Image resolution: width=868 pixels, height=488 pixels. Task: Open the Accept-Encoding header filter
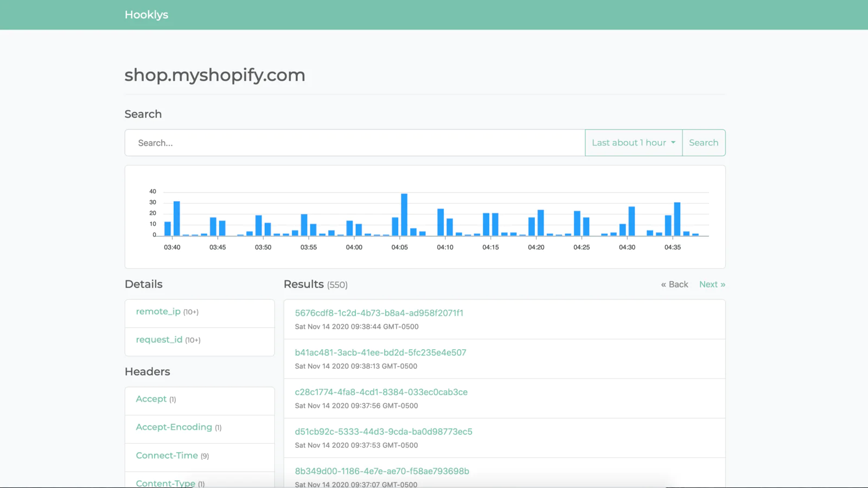point(174,427)
